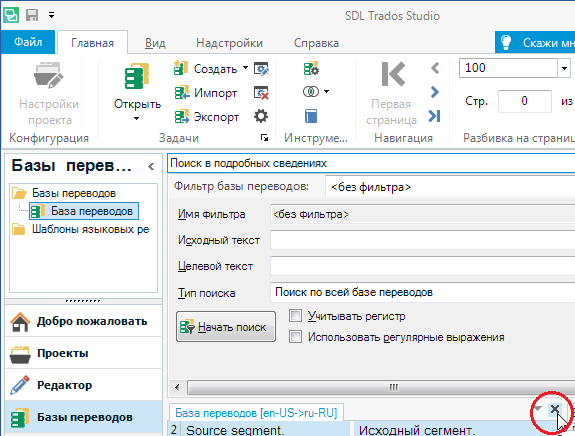Click the Исходный текст input field
This screenshot has height=436, width=575.
click(x=422, y=240)
